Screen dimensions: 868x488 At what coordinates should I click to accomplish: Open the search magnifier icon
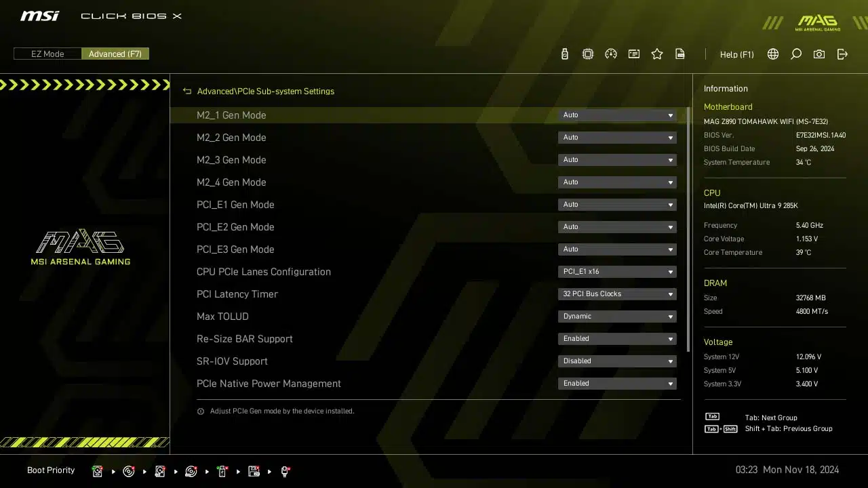pos(796,54)
